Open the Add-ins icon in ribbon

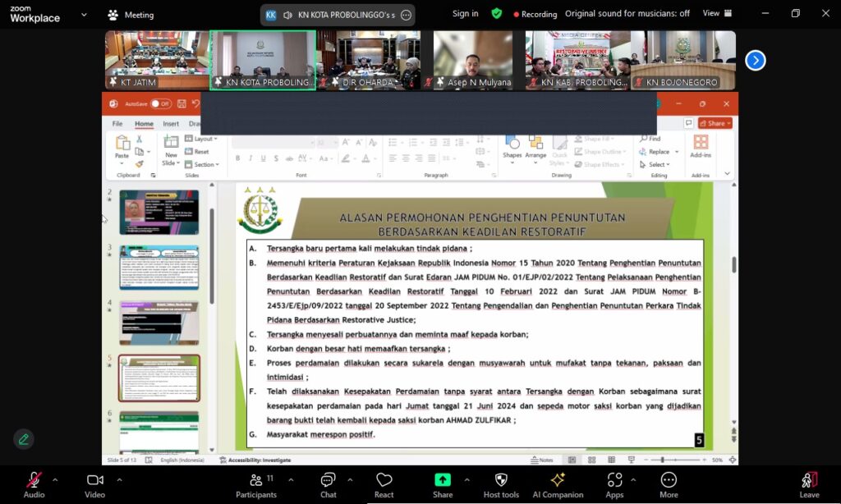click(701, 142)
